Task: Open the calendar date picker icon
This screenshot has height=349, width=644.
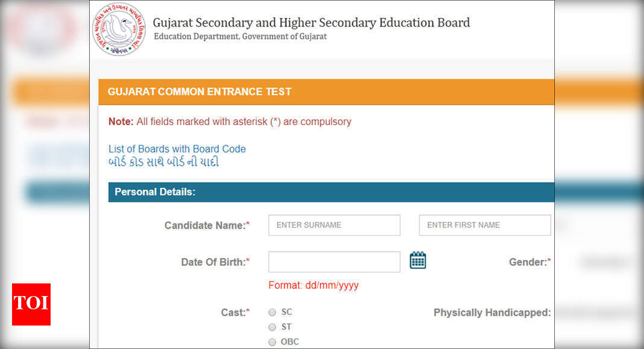Action: (418, 260)
